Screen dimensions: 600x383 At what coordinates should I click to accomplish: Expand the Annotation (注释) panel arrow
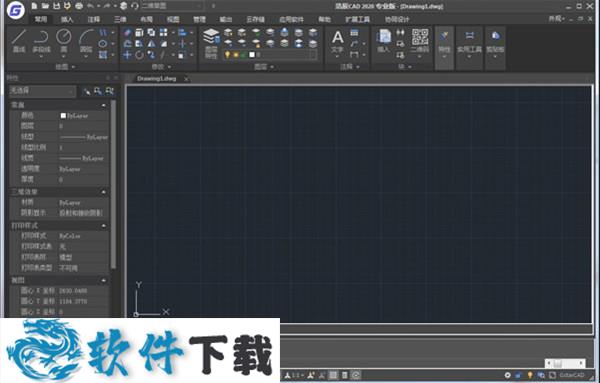pyautogui.click(x=358, y=67)
